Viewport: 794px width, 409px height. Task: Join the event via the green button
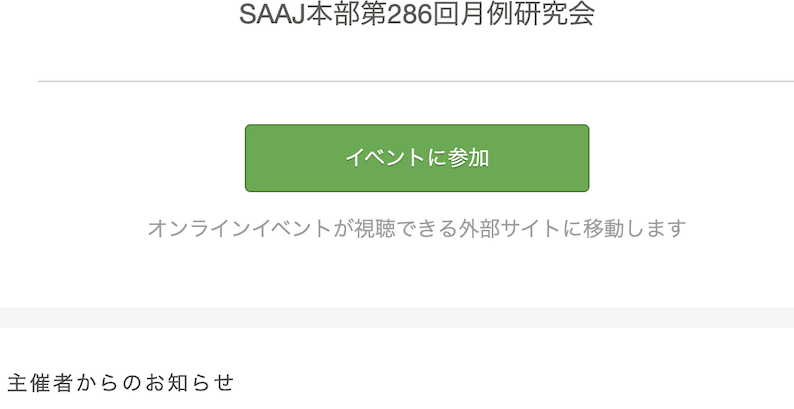click(x=417, y=158)
